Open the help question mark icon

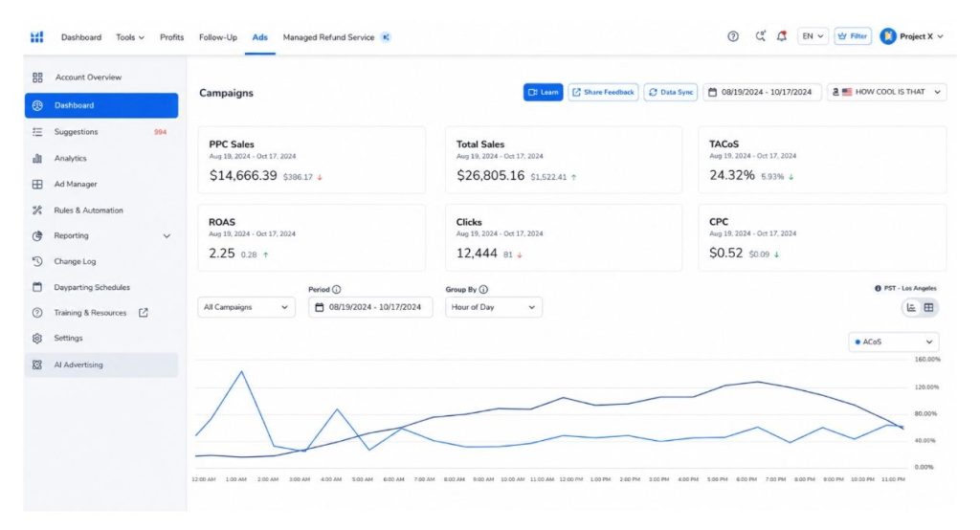pyautogui.click(x=733, y=36)
